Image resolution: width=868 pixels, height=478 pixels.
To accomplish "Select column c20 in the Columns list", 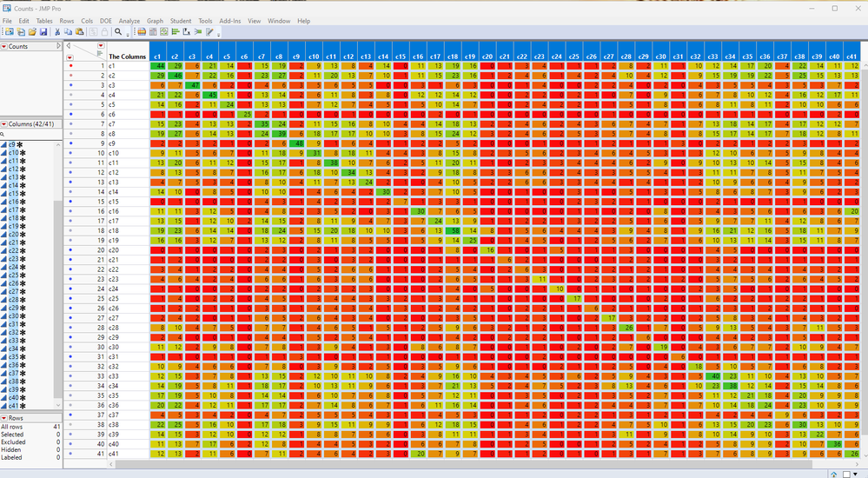I will click(x=13, y=235).
